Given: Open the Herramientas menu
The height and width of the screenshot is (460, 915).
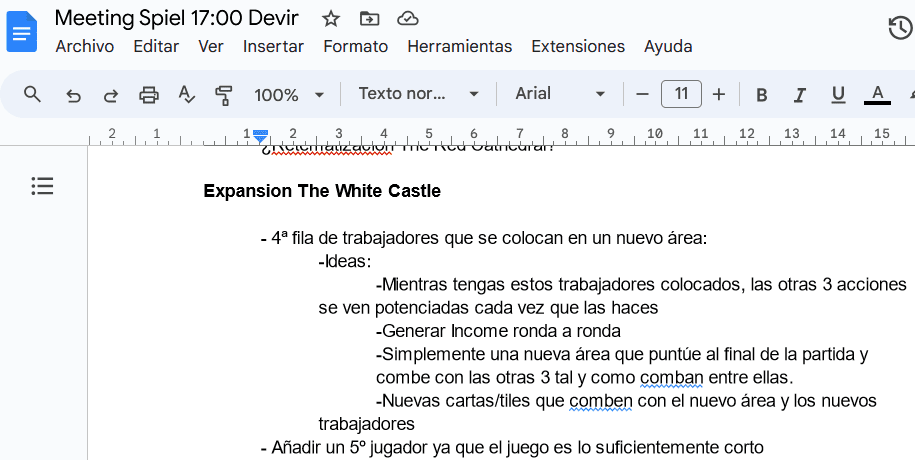Looking at the screenshot, I should pos(459,46).
